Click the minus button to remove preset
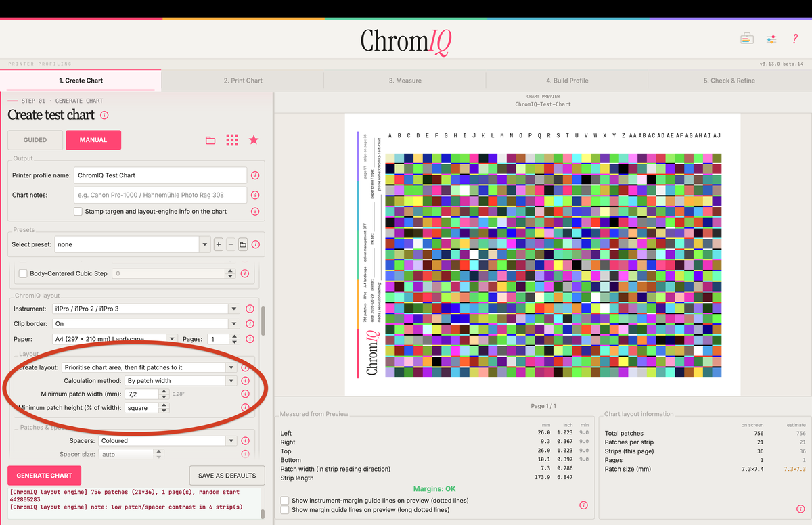Image resolution: width=812 pixels, height=525 pixels. (231, 244)
